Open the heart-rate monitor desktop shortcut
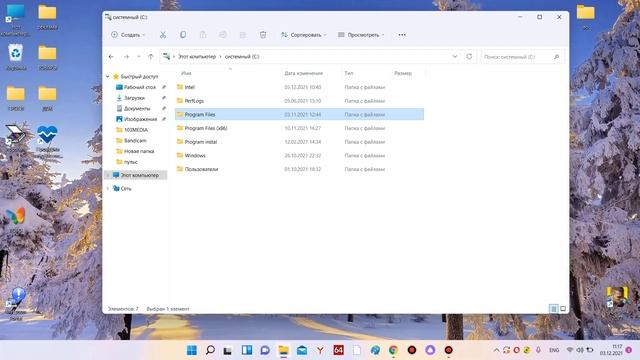 point(47,141)
